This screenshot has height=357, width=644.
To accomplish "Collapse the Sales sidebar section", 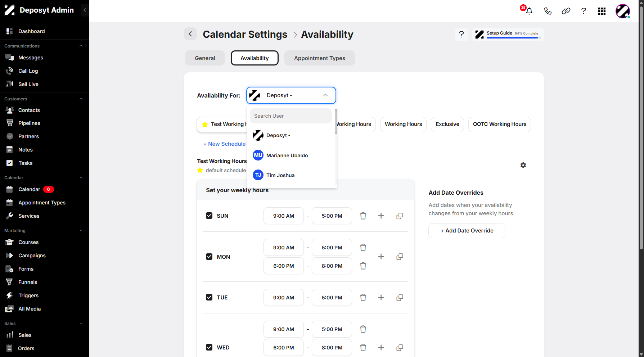I will (81, 324).
